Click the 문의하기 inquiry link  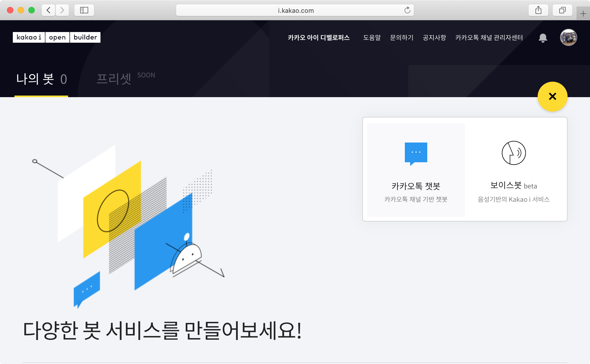click(401, 38)
